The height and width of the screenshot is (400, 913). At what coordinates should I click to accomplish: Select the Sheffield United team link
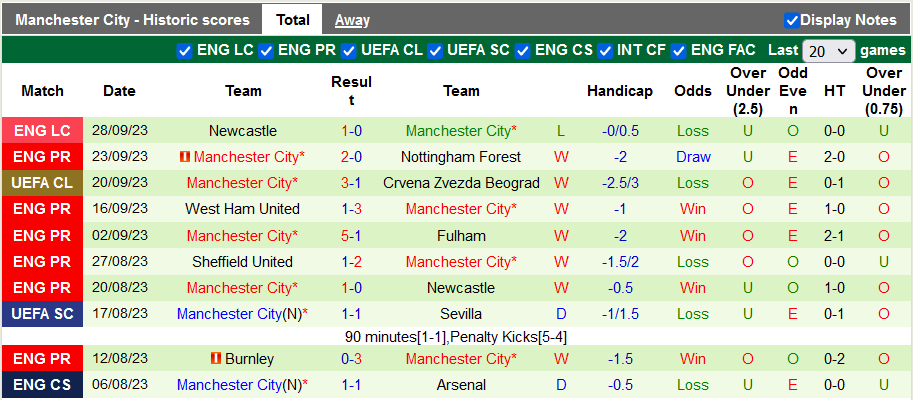(x=243, y=261)
